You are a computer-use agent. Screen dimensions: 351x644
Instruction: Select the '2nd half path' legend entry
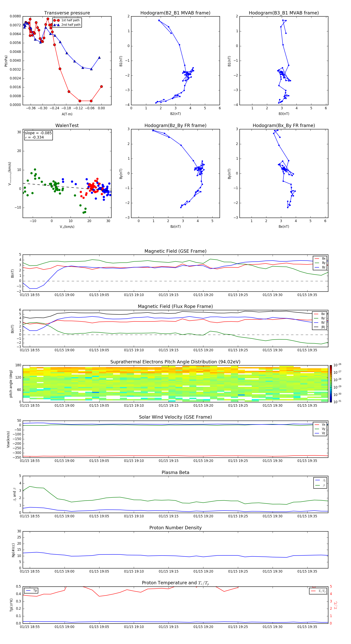pos(67,25)
